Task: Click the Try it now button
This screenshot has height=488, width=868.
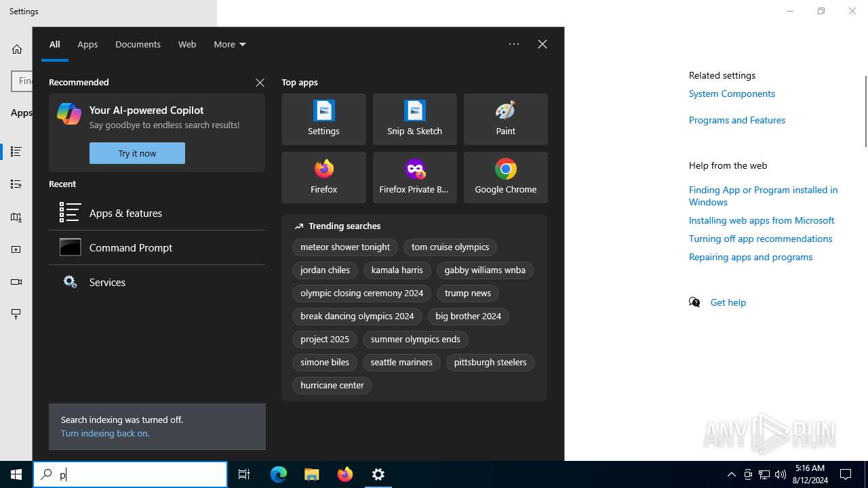Action: tap(137, 153)
